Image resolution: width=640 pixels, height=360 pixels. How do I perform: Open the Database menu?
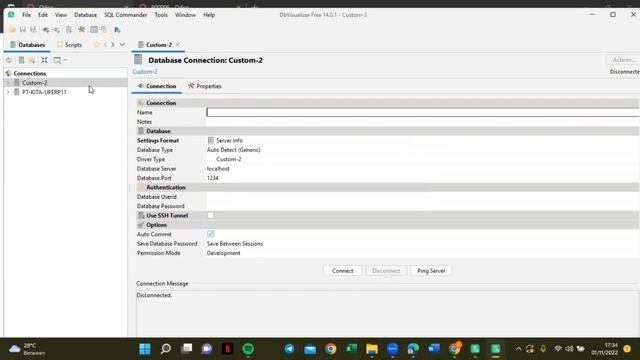tap(85, 15)
